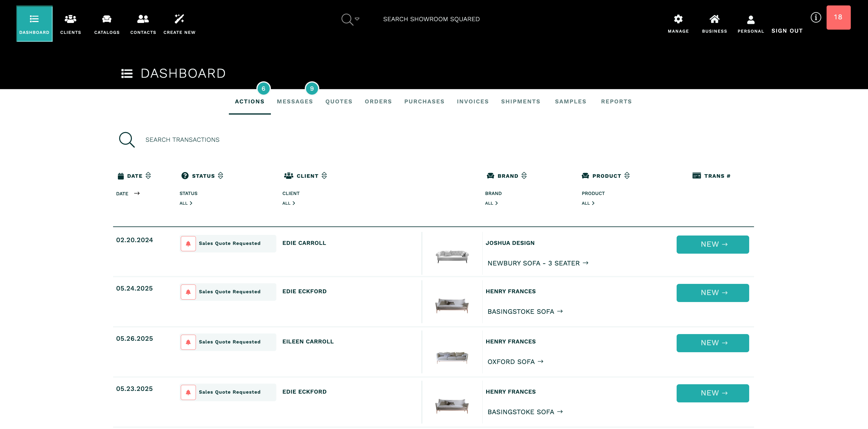This screenshot has width=868, height=429.
Task: Click the bell alert on Edie Carroll's quote
Action: pyautogui.click(x=188, y=243)
